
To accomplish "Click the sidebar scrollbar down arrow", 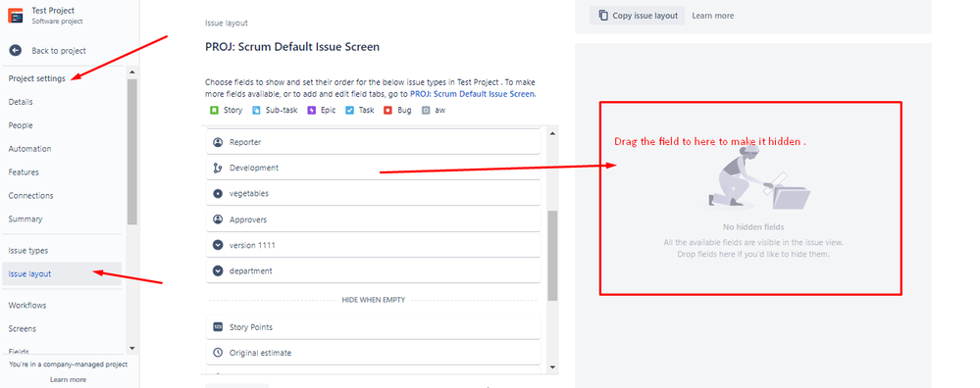I will [x=131, y=348].
